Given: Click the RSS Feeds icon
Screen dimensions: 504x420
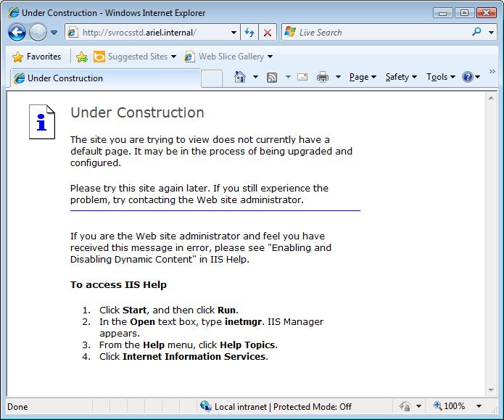Looking at the screenshot, I should pyautogui.click(x=272, y=77).
